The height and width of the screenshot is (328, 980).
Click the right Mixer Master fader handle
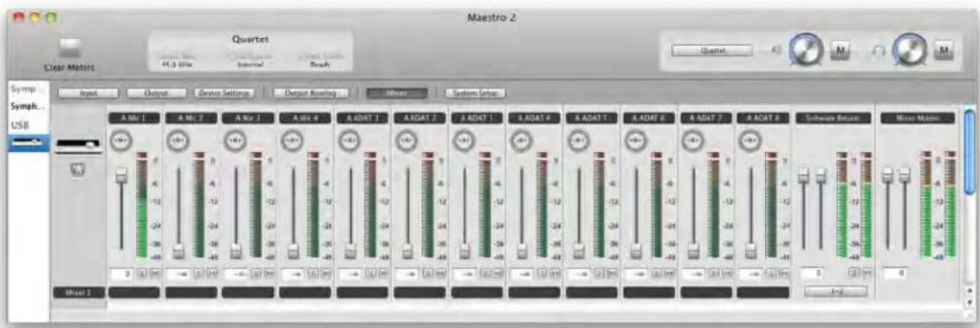(905, 175)
